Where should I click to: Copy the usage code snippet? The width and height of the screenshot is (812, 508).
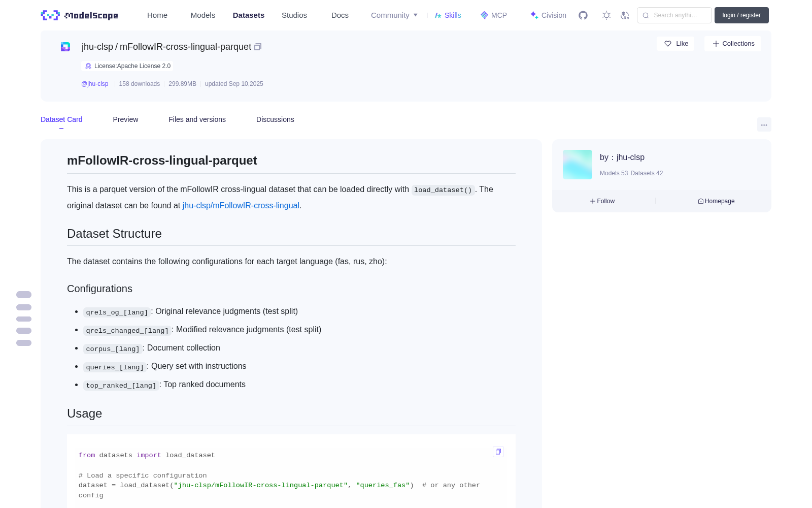click(498, 452)
